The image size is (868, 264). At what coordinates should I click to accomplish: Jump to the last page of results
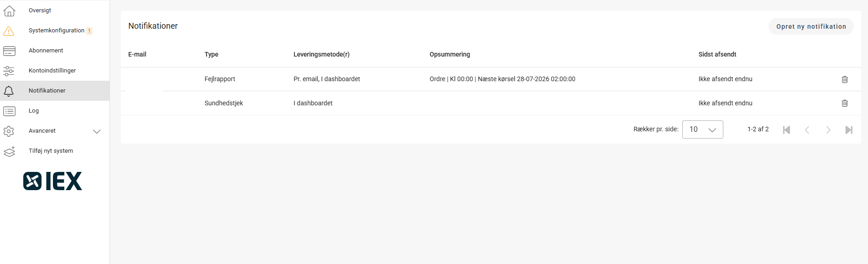coord(849,130)
